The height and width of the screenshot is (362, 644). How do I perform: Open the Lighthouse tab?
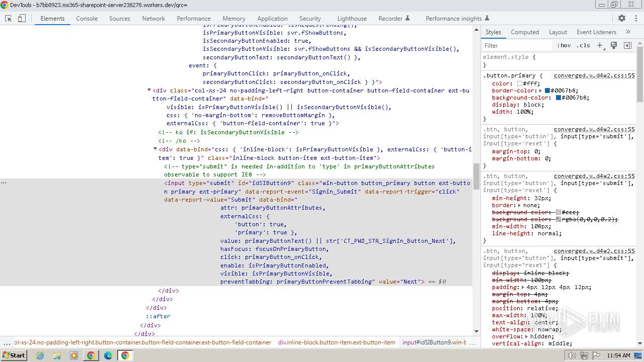(352, 18)
